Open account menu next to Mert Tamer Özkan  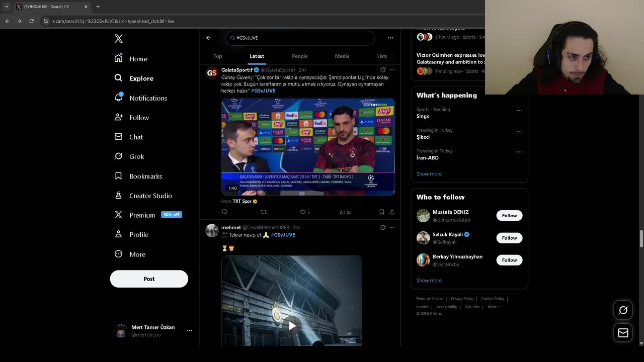[190, 331]
